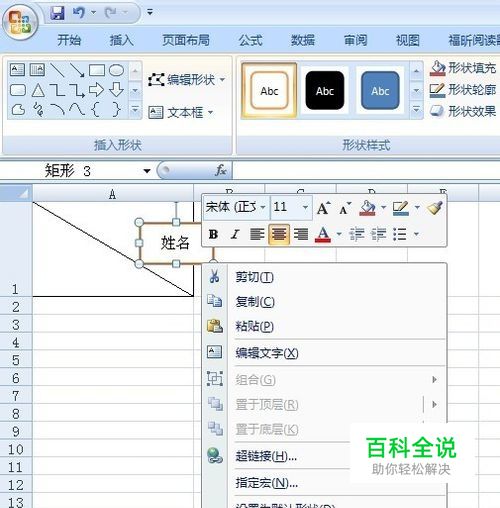Viewport: 500px width, 508px height.
Task: Expand the shapes gallery more button
Action: [135, 110]
